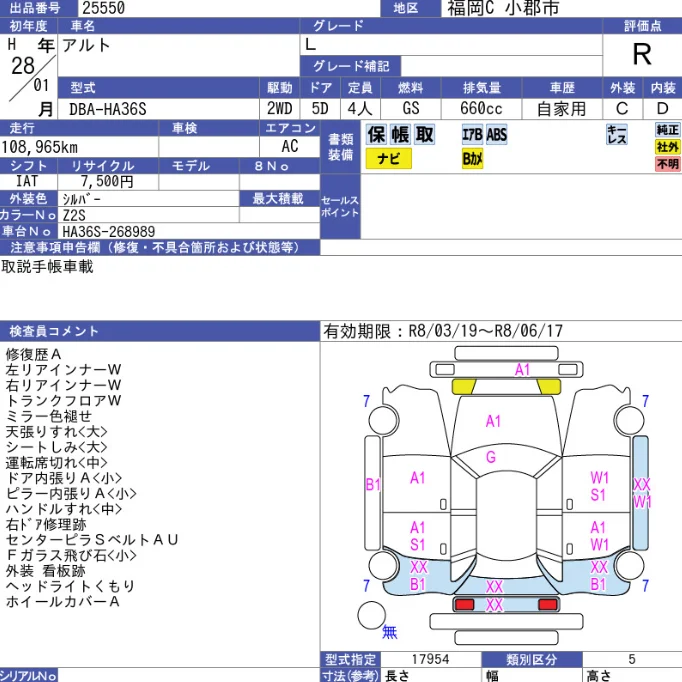Click the A1 W1 rear door marks
682x682 pixels.
point(599,536)
